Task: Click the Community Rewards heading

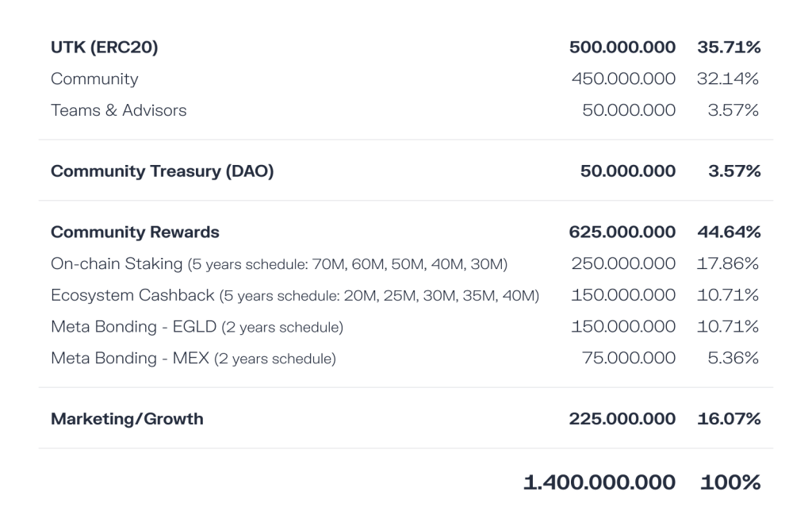Action: click(135, 232)
